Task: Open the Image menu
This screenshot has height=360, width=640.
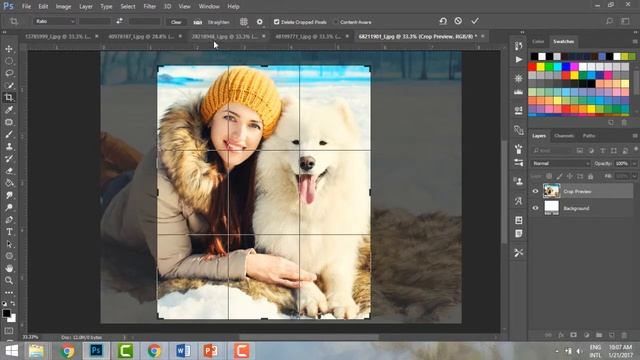Action: click(x=63, y=7)
